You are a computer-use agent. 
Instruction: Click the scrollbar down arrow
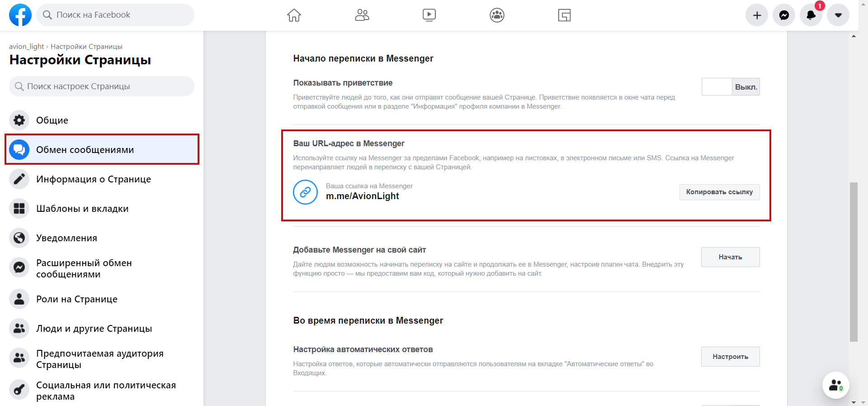tap(854, 402)
